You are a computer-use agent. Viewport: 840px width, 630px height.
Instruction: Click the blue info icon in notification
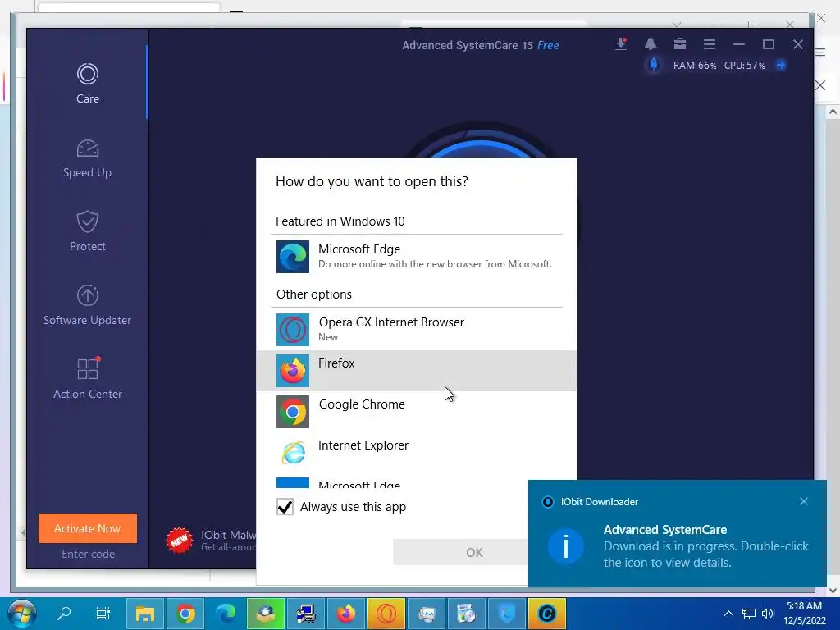pos(566,546)
